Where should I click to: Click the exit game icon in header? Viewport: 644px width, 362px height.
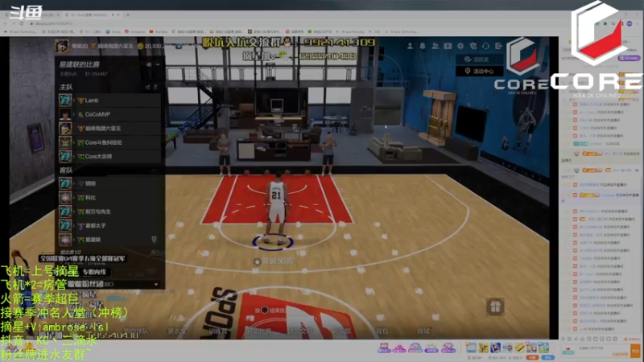click(498, 46)
